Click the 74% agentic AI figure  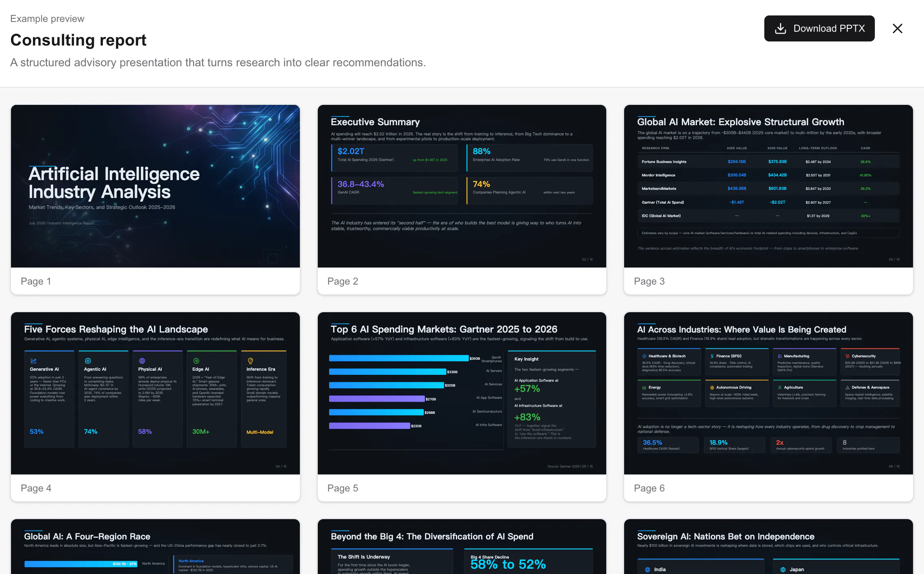pyautogui.click(x=482, y=184)
